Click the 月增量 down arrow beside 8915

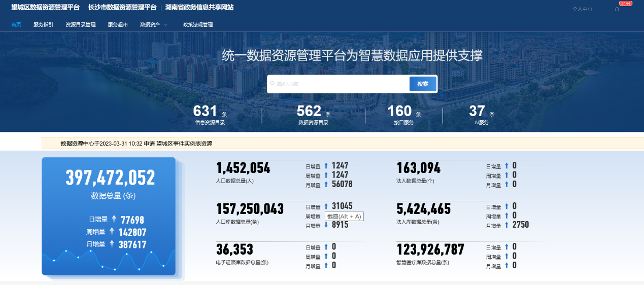(x=326, y=225)
